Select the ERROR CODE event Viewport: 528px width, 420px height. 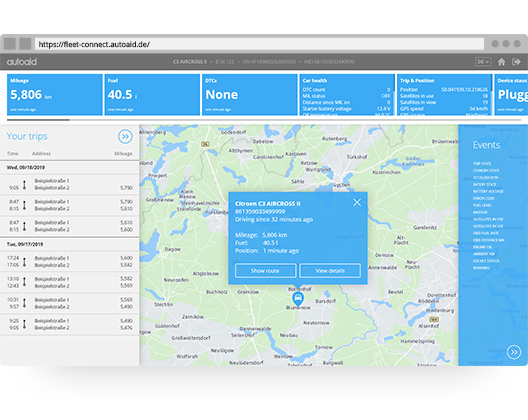tap(484, 198)
